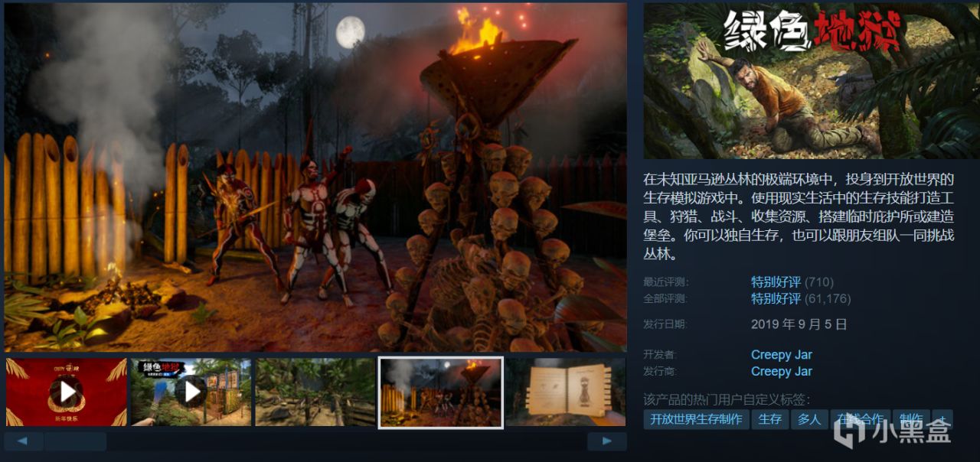The height and width of the screenshot is (462, 980).
Task: Click the 发行日期 label
Action: click(665, 324)
